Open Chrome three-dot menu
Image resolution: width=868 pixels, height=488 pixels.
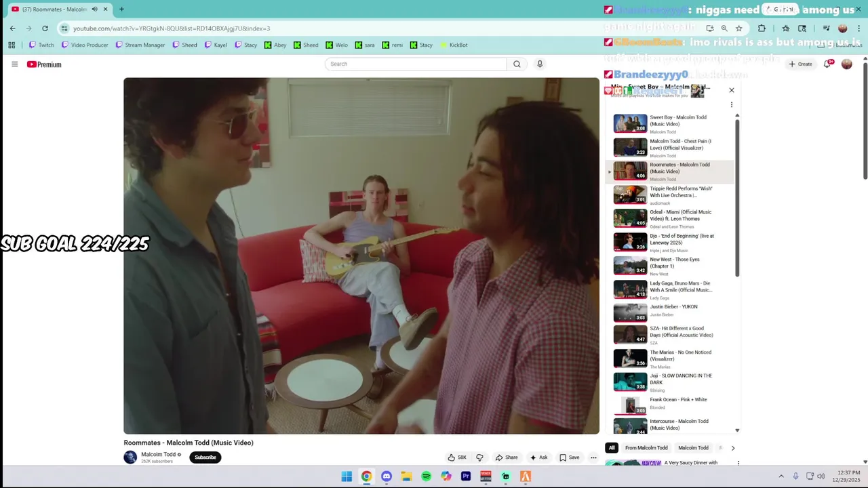(x=857, y=28)
